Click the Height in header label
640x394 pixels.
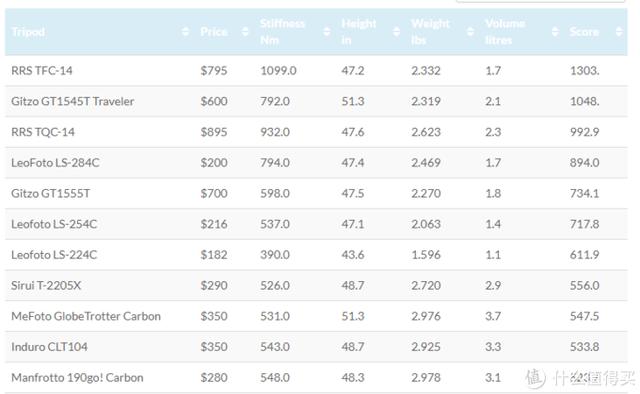coord(358,32)
